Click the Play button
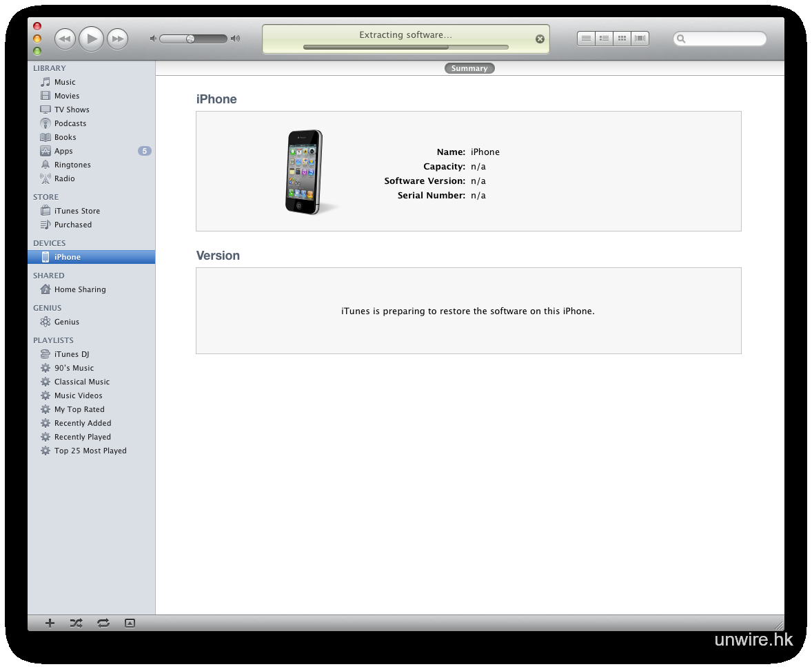812x669 pixels. point(91,39)
